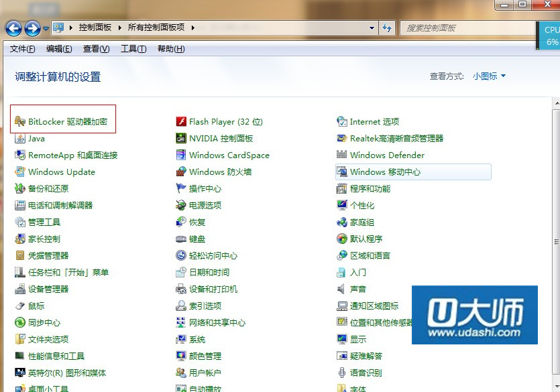Open the 家长控制 icon
Screen dimensions: 560x392
(x=19, y=239)
